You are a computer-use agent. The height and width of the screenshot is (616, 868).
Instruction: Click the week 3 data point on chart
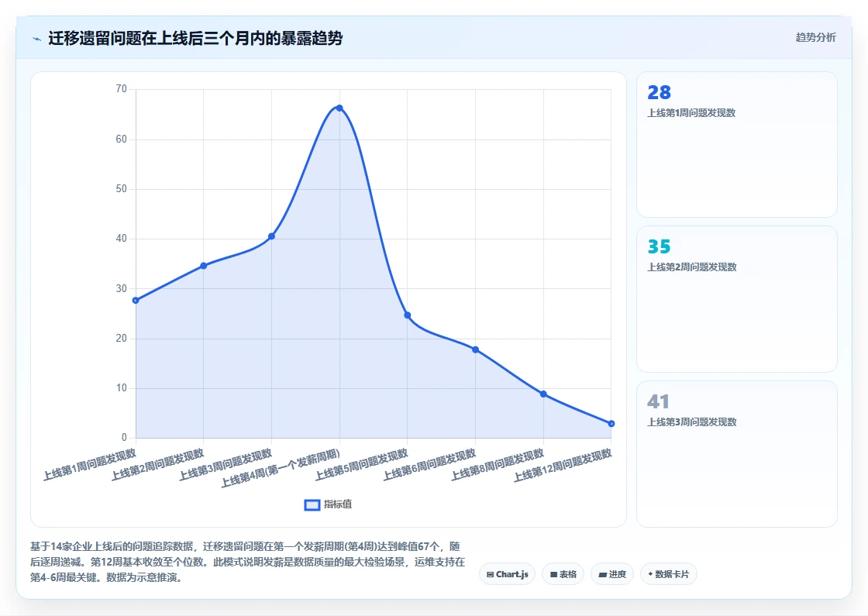(272, 236)
